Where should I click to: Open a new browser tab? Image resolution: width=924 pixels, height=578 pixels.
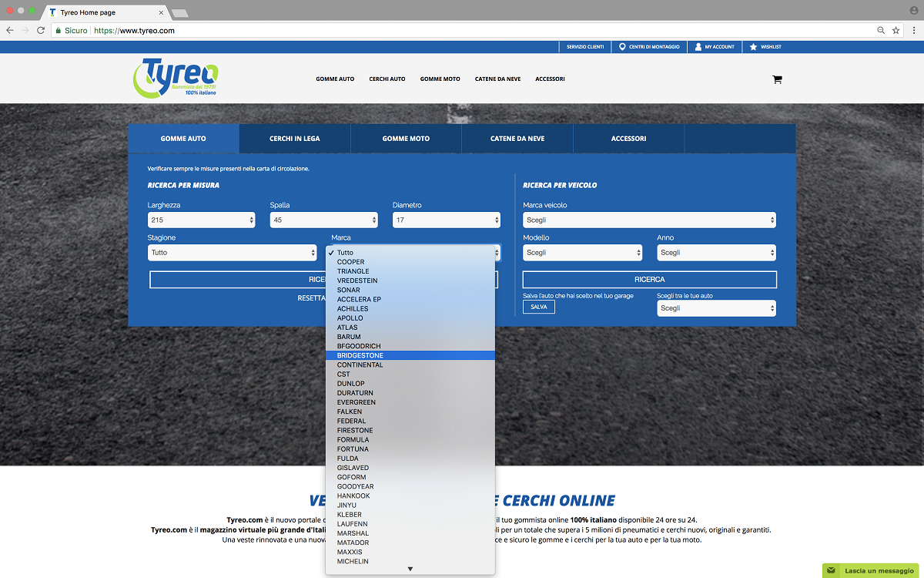(179, 13)
